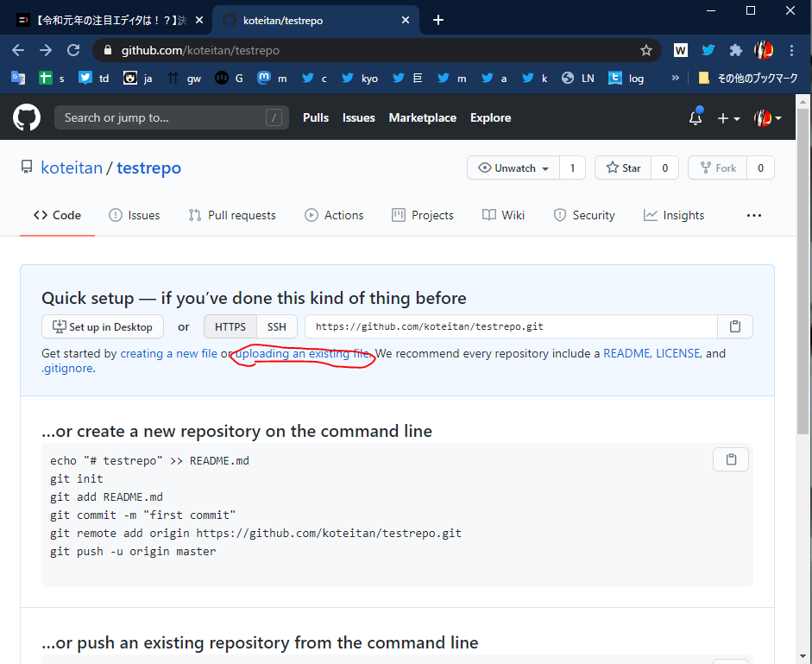The height and width of the screenshot is (664, 812).
Task: Select the HTTPS protocol toggle
Action: (230, 326)
